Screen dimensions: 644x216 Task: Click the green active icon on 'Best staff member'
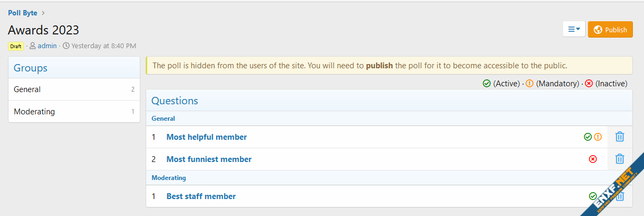click(593, 196)
